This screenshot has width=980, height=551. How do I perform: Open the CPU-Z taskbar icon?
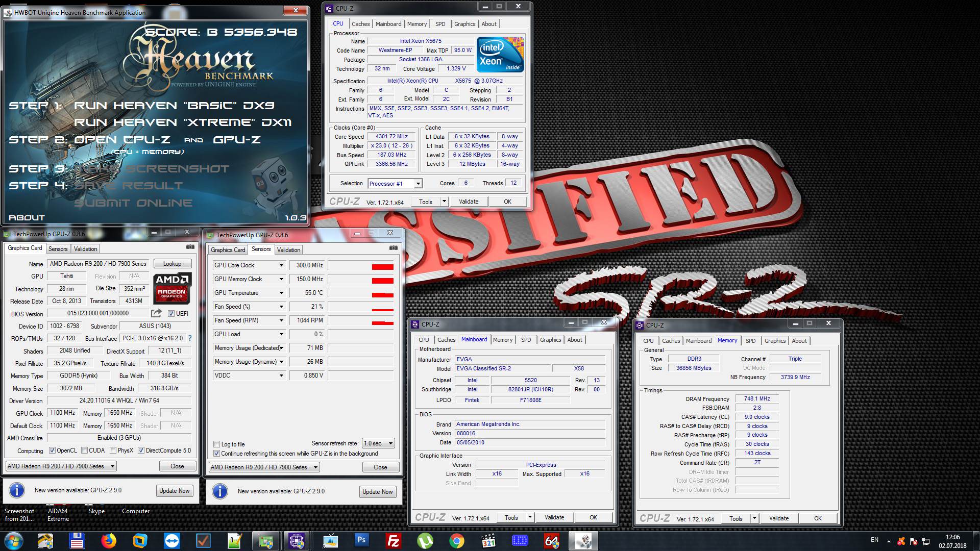297,540
